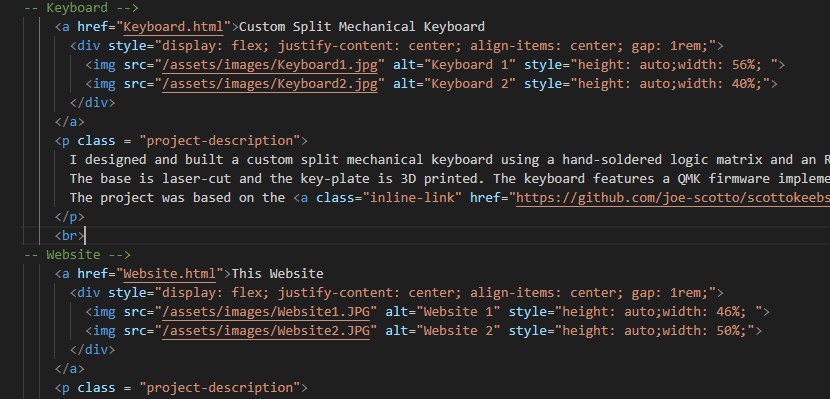Open the /assets/images/Website2.JPG path link

coord(266,331)
